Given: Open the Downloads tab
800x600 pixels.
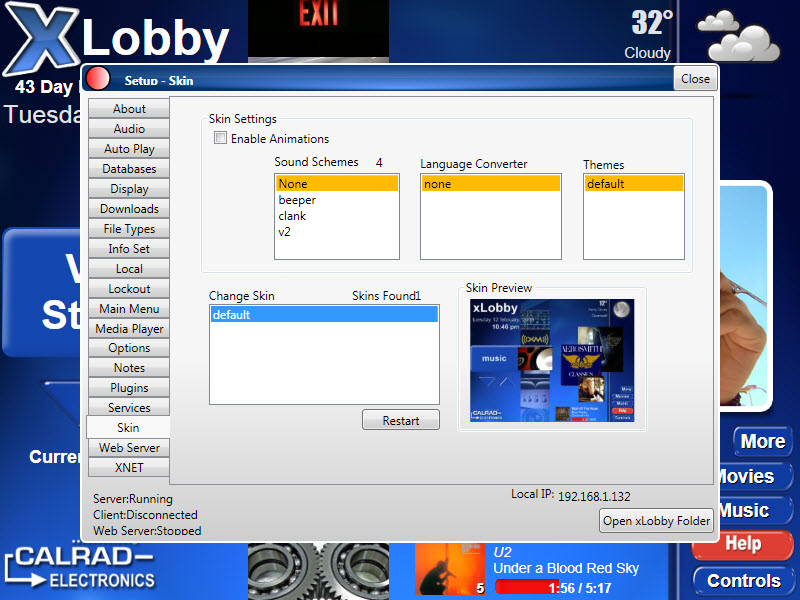Looking at the screenshot, I should coord(129,209).
